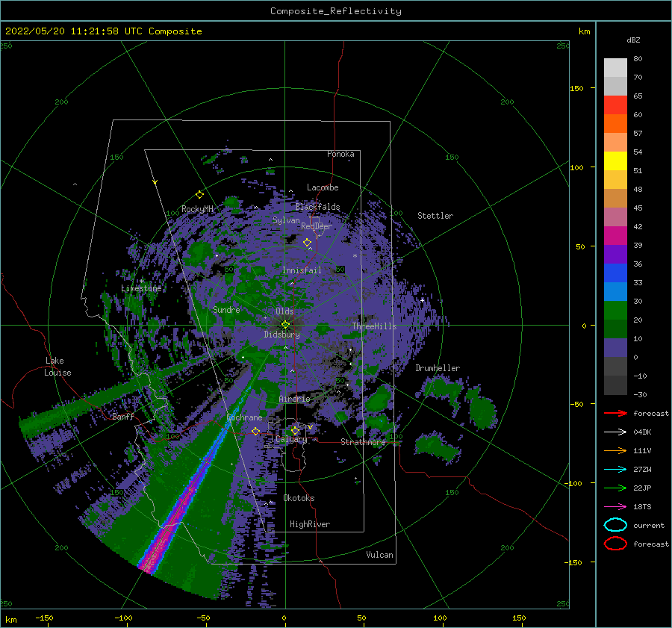Click the Blackfalds city label
Screen dimensions: 672x628
point(317,207)
